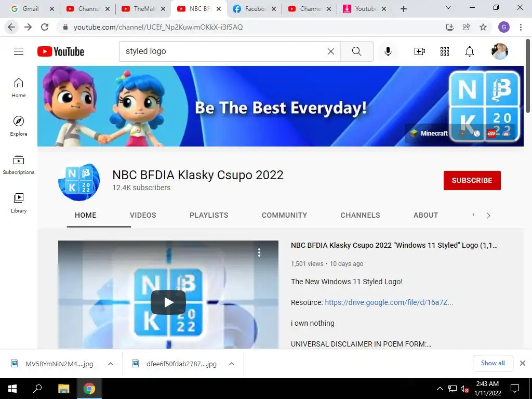Close the NBC BFDIA browser tab
This screenshot has width=532, height=399.
(219, 9)
